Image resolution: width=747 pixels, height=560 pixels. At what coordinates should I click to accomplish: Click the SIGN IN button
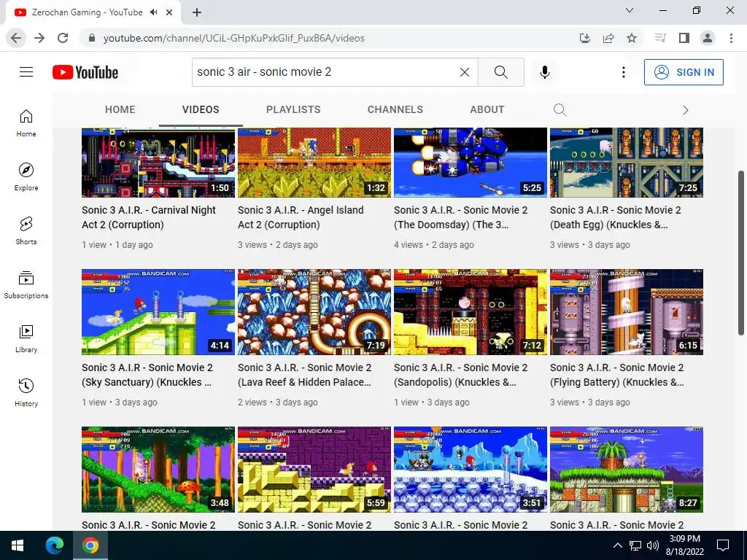pyautogui.click(x=684, y=72)
